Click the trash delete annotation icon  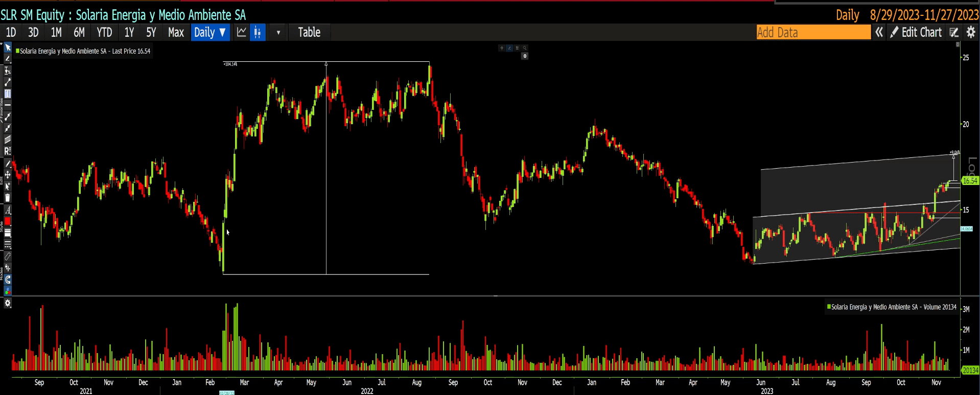tap(8, 198)
